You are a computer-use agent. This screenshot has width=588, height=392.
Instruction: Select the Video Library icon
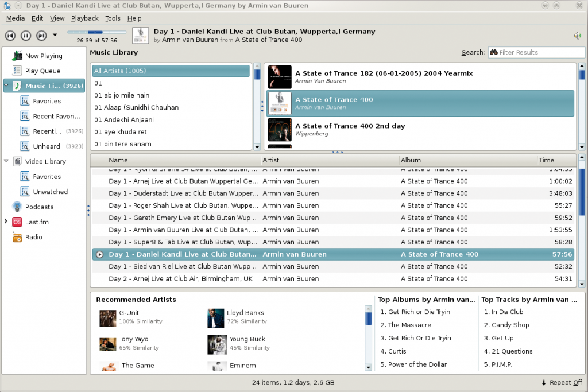(x=17, y=161)
